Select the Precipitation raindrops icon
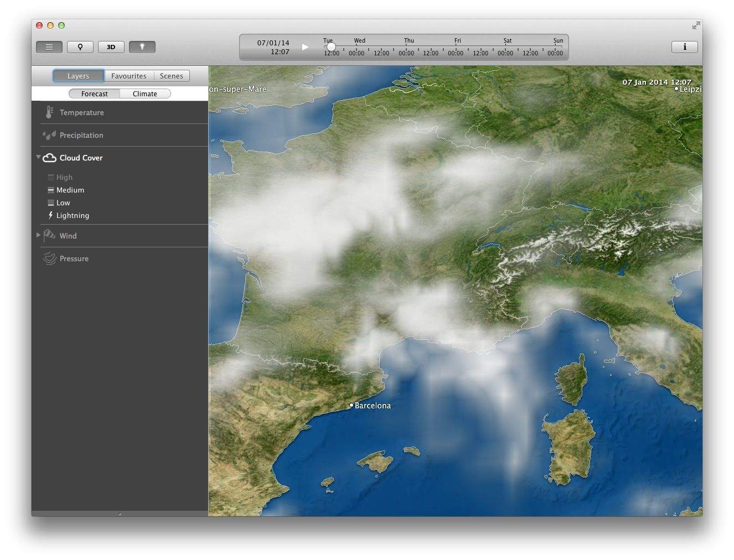 (x=49, y=135)
